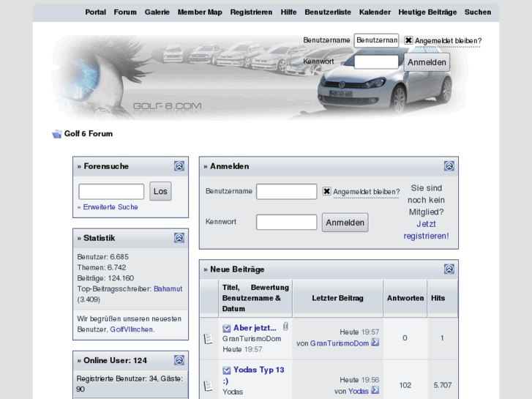Open Heutige Beiträge in navigation bar
This screenshot has width=532, height=399.
(427, 12)
